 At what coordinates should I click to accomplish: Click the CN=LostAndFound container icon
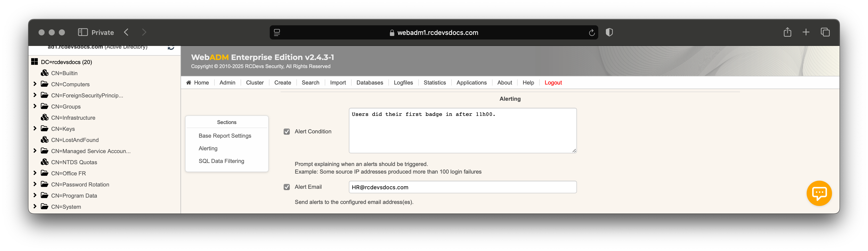[45, 140]
